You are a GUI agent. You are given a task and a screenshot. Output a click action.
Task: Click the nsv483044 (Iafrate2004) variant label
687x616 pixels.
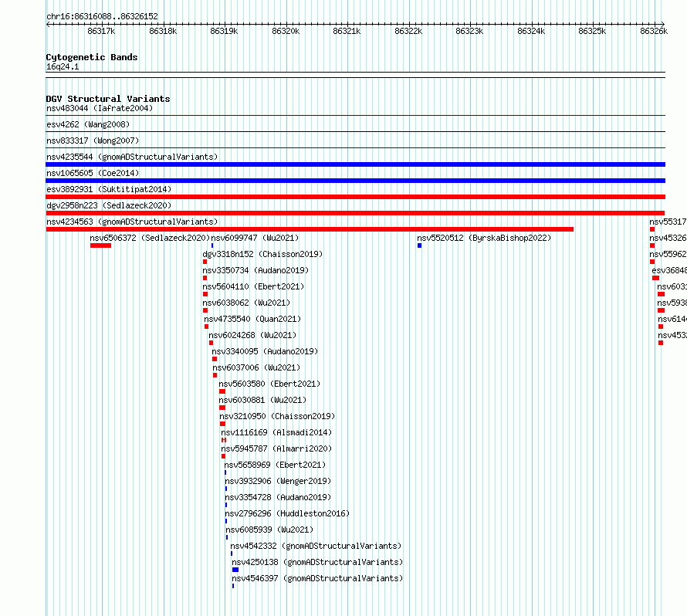(100, 108)
